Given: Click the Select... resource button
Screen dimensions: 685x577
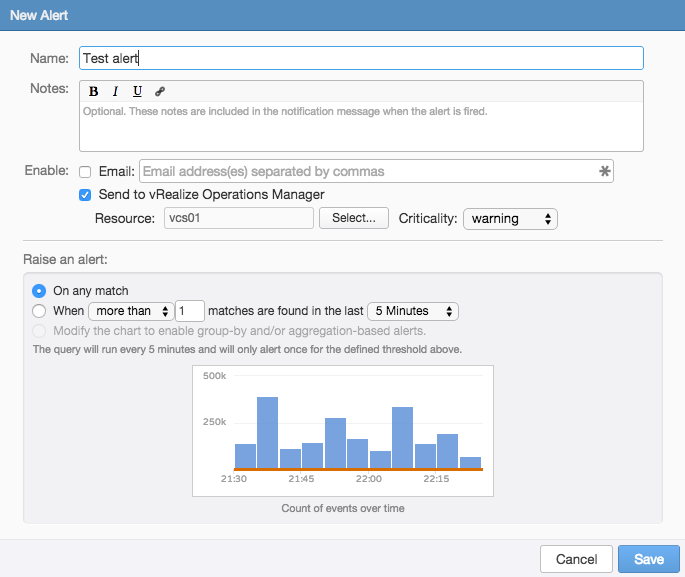Looking at the screenshot, I should 353,218.
